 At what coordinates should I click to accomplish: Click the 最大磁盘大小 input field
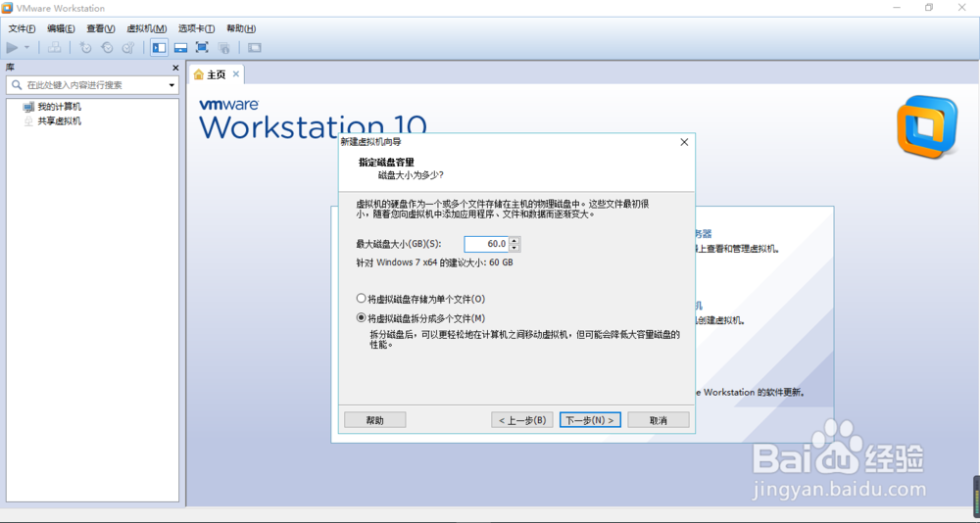click(x=486, y=244)
